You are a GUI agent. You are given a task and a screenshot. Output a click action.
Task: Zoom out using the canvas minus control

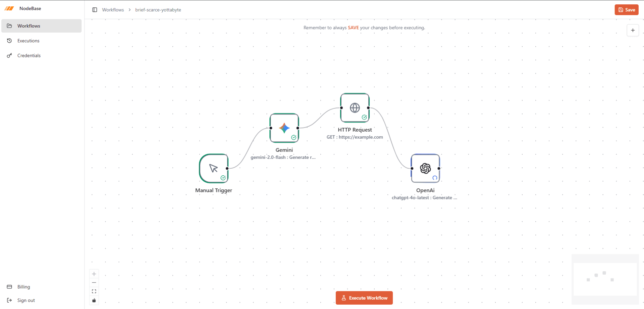tap(94, 282)
